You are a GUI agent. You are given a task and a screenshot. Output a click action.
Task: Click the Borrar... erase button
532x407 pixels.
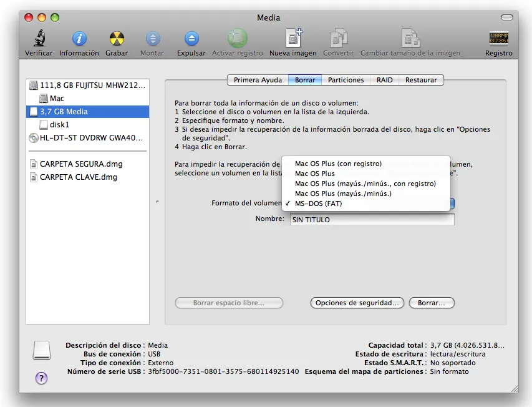(432, 303)
